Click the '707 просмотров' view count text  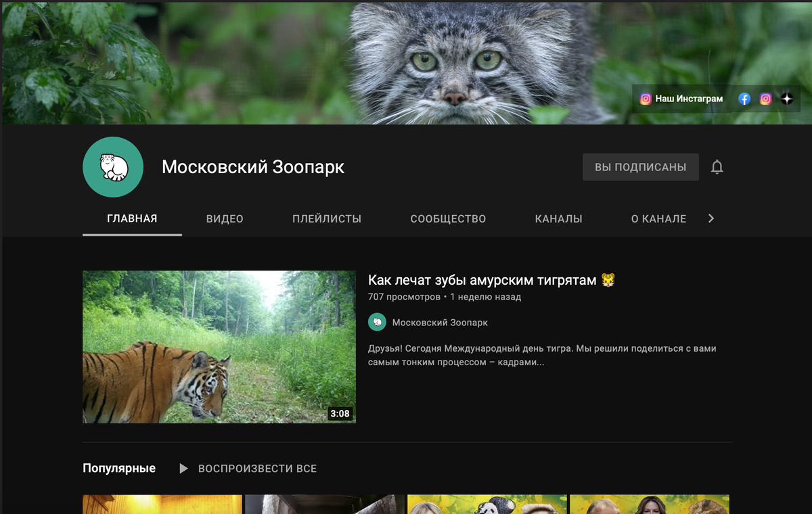(404, 297)
